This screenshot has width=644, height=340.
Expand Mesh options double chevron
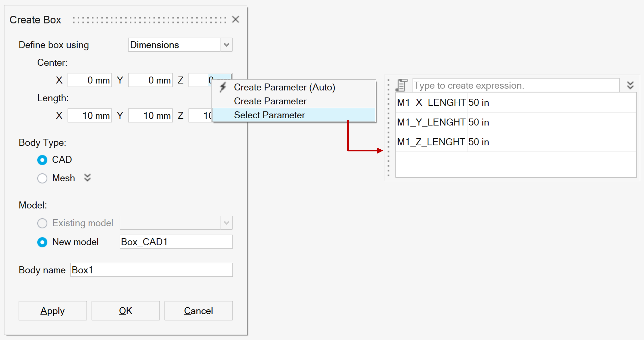(87, 178)
